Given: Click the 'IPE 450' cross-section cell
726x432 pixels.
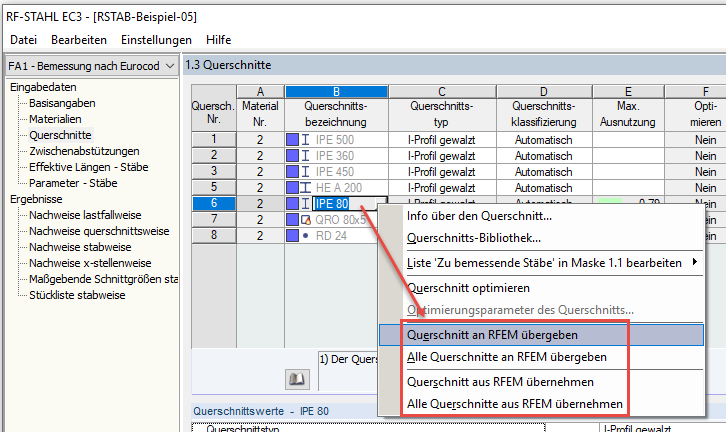Looking at the screenshot, I should (x=335, y=172).
